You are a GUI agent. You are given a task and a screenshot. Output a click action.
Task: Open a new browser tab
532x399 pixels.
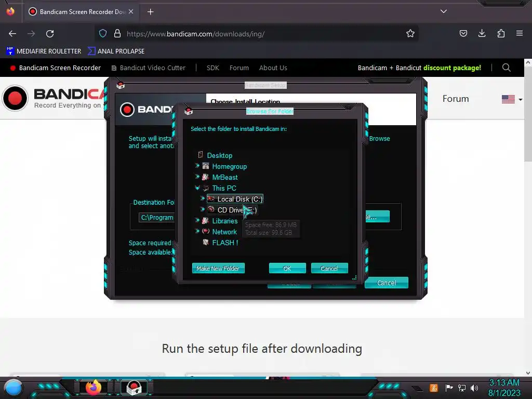coord(151,12)
